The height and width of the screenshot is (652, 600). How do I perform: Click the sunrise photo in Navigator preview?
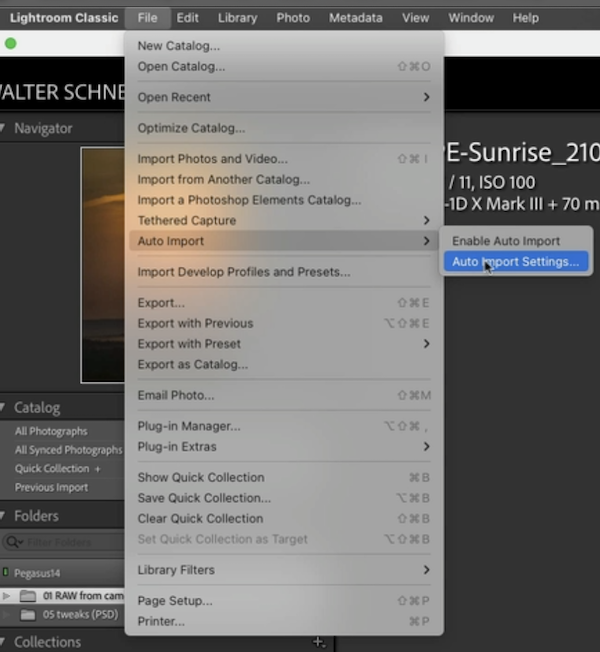(x=102, y=265)
